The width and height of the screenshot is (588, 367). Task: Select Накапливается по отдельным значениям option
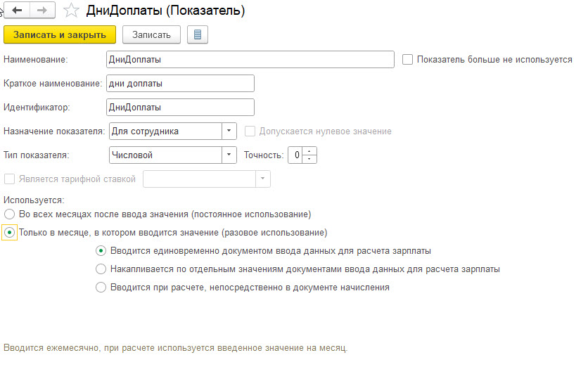[x=101, y=269]
